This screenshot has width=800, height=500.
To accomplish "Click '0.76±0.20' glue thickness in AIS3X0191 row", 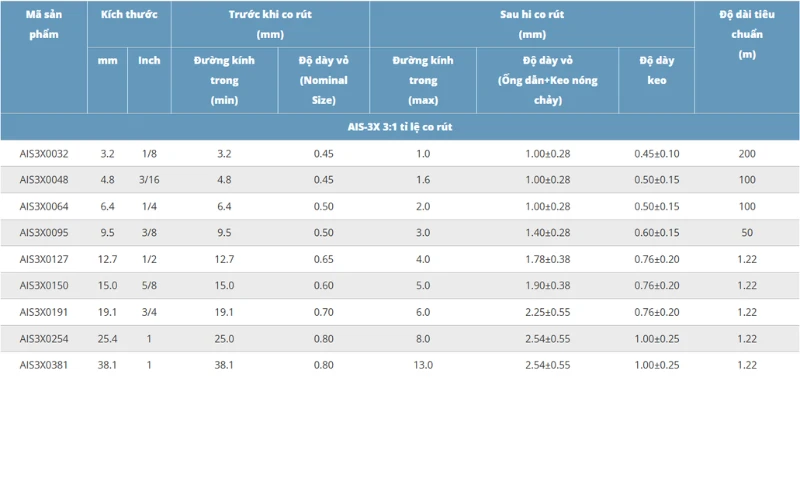I will 657,312.
